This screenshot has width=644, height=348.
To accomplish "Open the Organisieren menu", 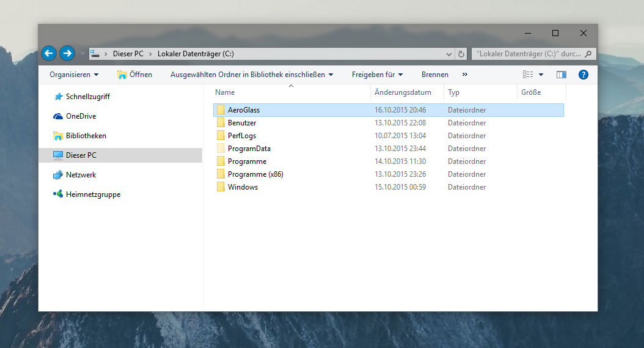I will [x=74, y=75].
